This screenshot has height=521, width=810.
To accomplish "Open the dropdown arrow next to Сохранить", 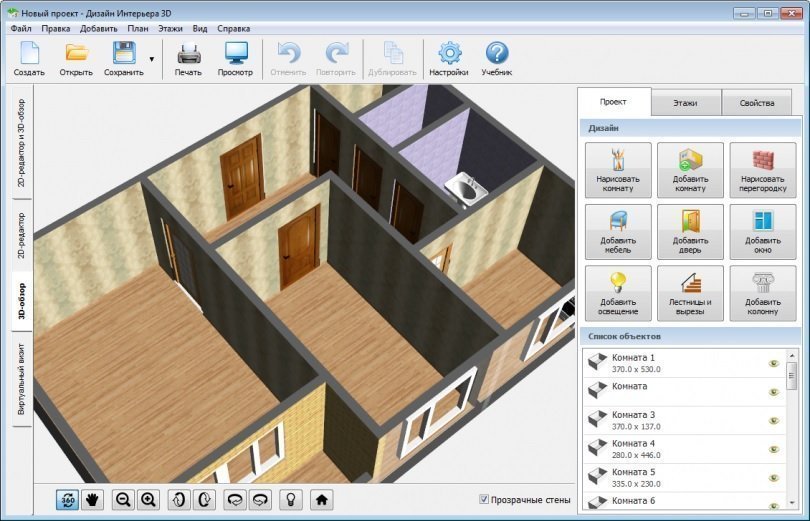I will (x=152, y=60).
